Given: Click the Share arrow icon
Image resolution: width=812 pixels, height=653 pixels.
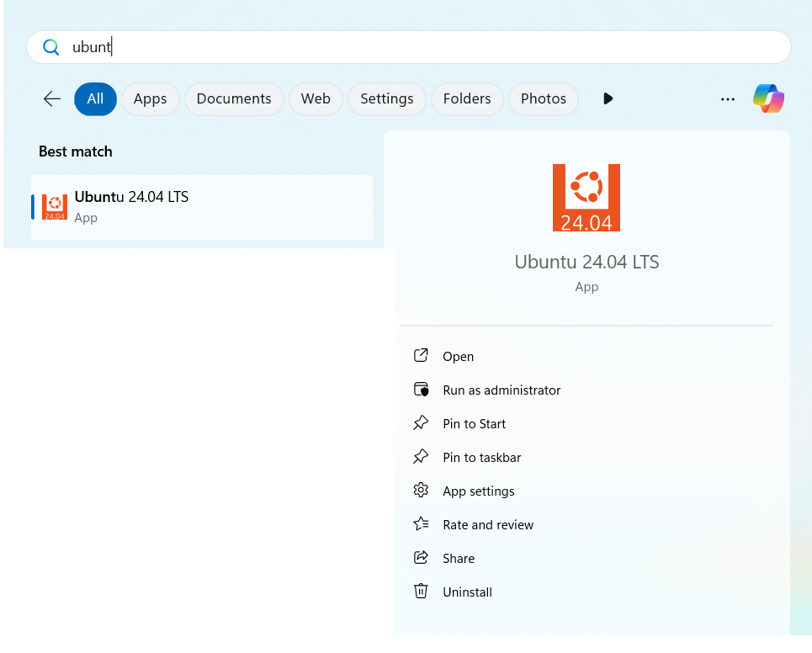Looking at the screenshot, I should tap(421, 557).
